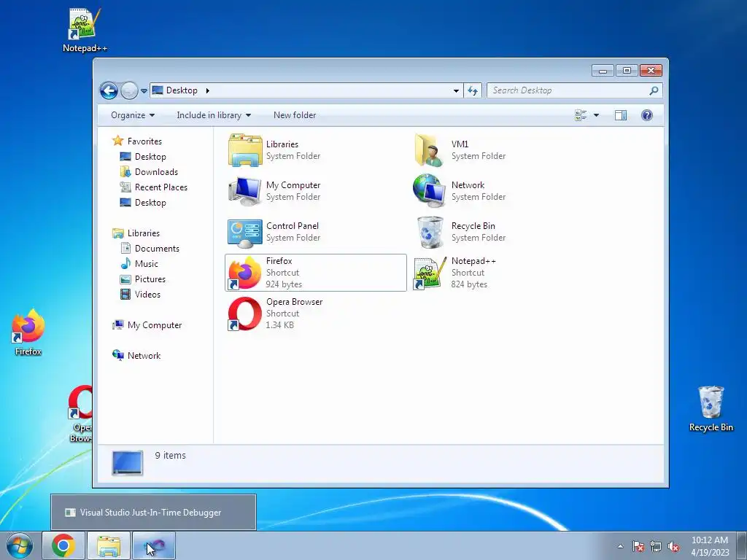This screenshot has width=747, height=560.
Task: Select the Libraries system folder icon in file list
Action: 245,150
